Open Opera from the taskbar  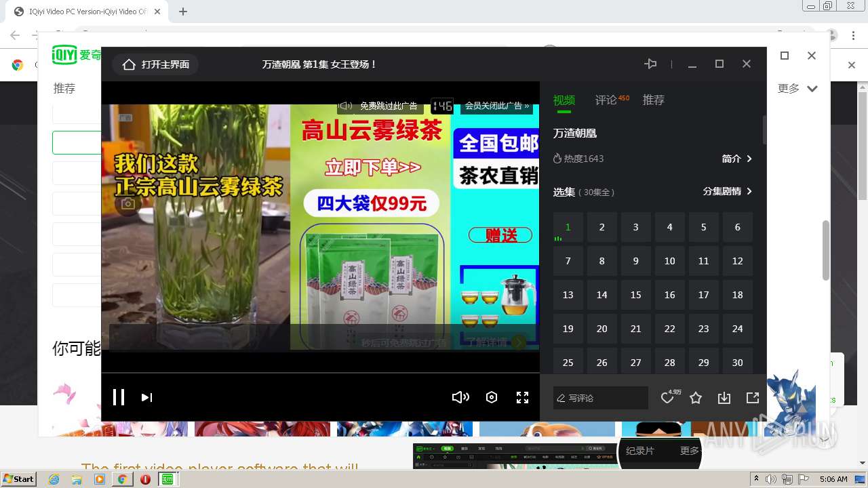(145, 479)
